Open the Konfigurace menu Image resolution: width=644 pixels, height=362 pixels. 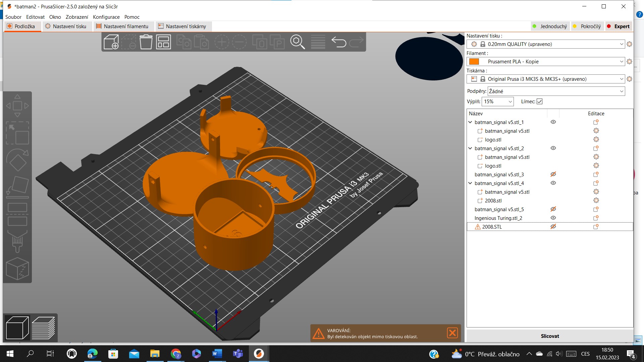[x=106, y=17]
